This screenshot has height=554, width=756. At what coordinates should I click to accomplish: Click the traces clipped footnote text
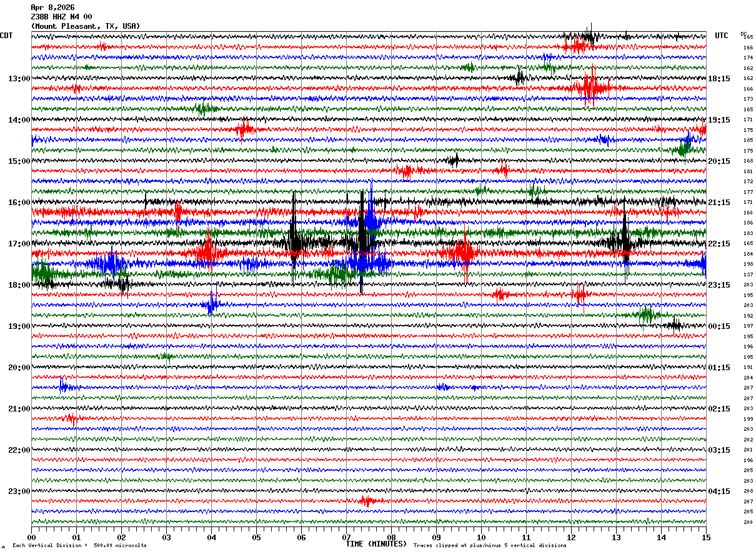pyautogui.click(x=490, y=545)
